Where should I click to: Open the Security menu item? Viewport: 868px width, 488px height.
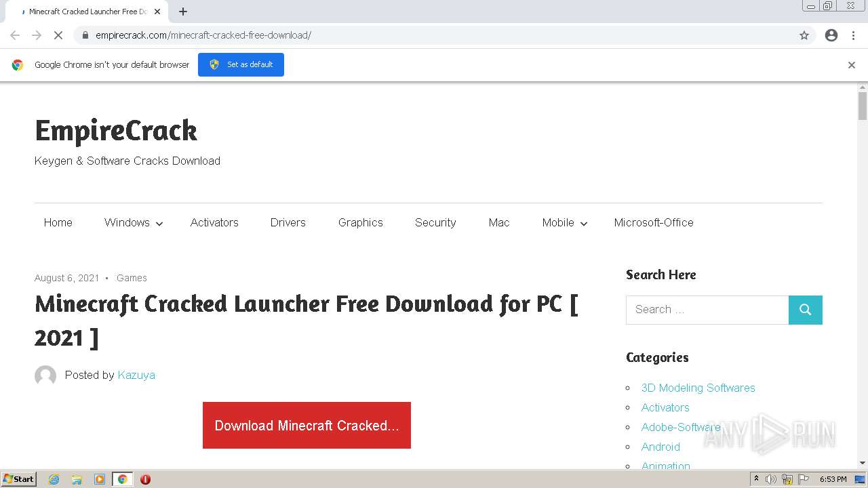pyautogui.click(x=435, y=222)
